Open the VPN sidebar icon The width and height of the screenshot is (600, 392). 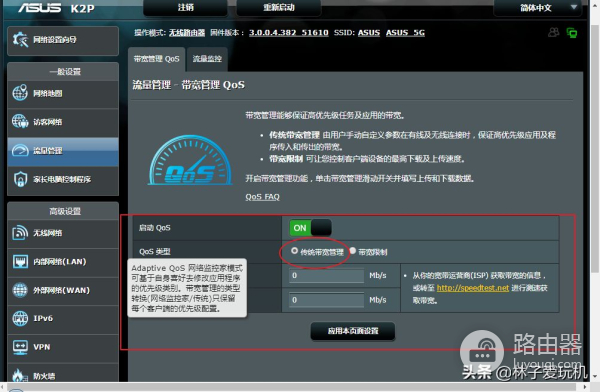(20, 347)
